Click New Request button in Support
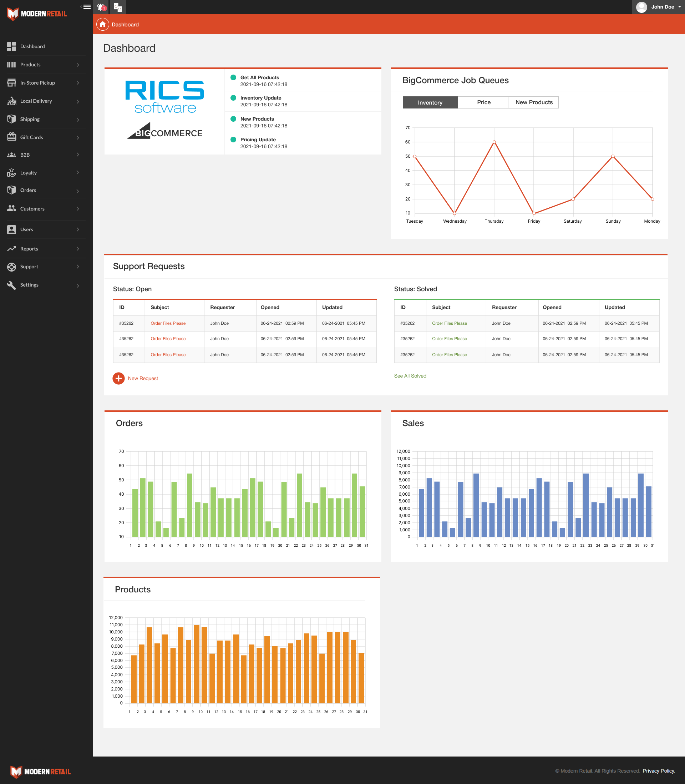This screenshot has width=685, height=784. 136,378
